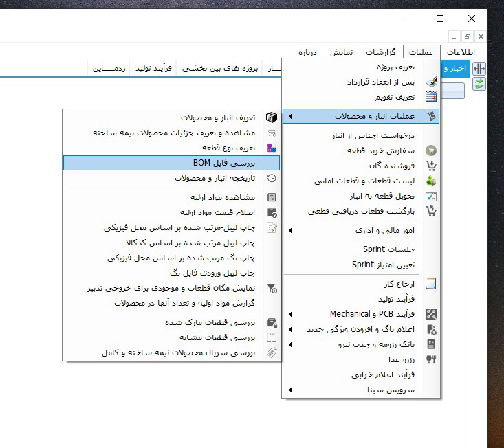Click the icon beside بررسی قطعات مارک شده
504x448 pixels.
click(x=272, y=322)
